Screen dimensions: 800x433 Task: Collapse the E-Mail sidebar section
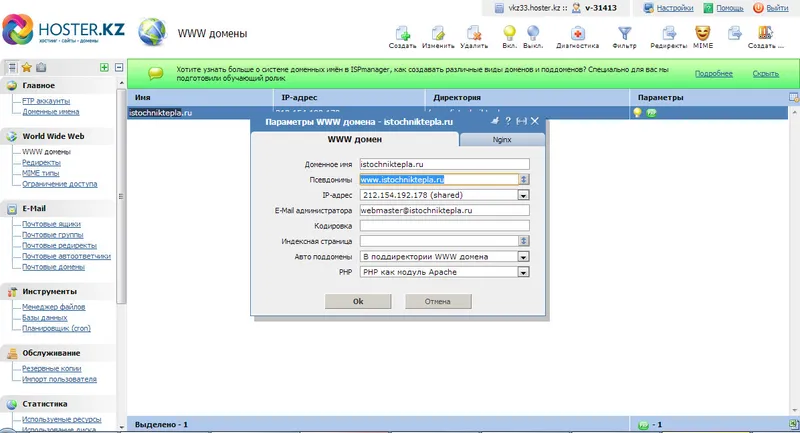tap(34, 209)
